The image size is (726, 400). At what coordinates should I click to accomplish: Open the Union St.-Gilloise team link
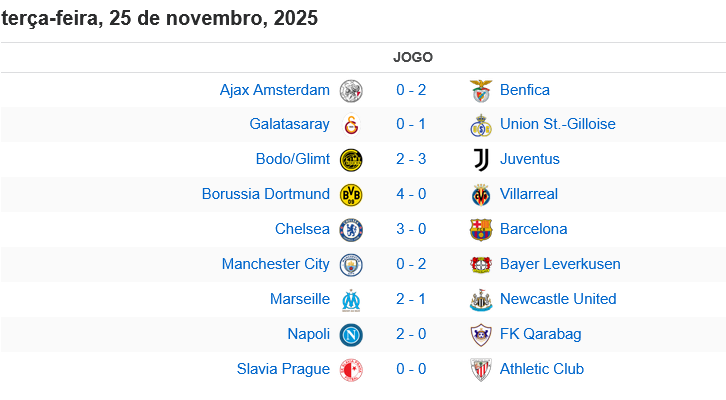557,125
